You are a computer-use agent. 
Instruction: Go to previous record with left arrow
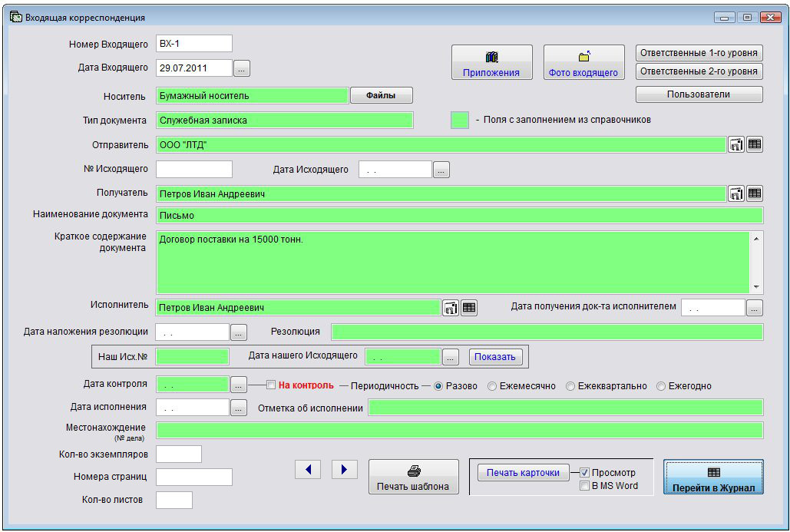(x=308, y=469)
